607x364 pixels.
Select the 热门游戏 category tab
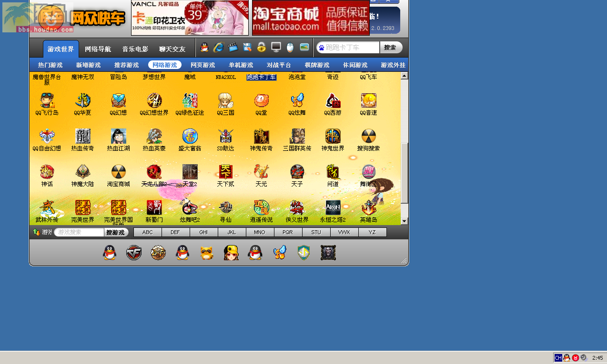pos(51,65)
